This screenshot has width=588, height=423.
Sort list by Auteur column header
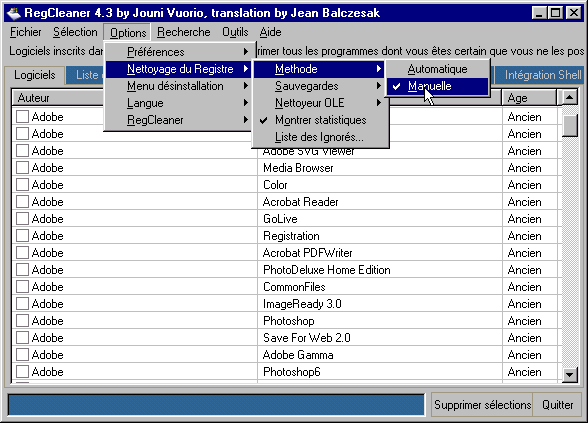point(58,98)
